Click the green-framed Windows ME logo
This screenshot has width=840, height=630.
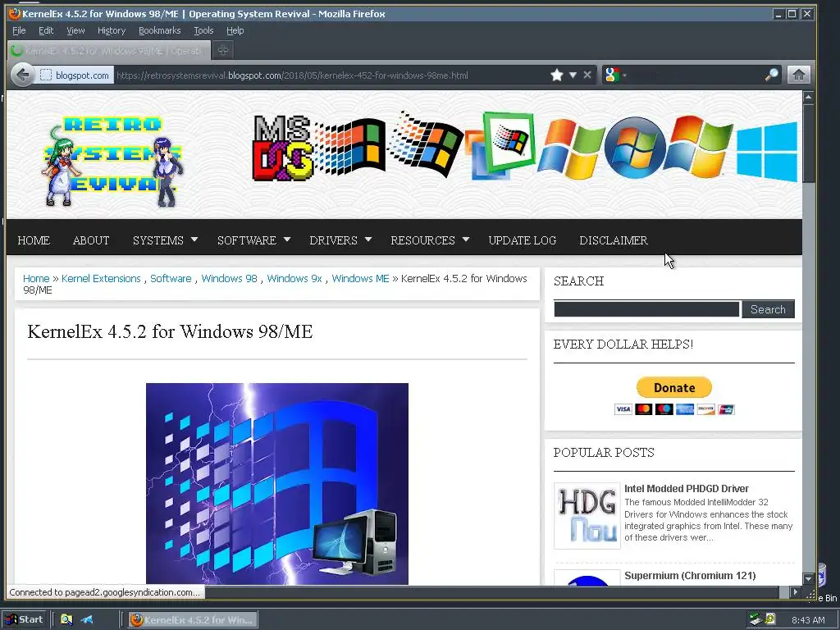tap(508, 141)
